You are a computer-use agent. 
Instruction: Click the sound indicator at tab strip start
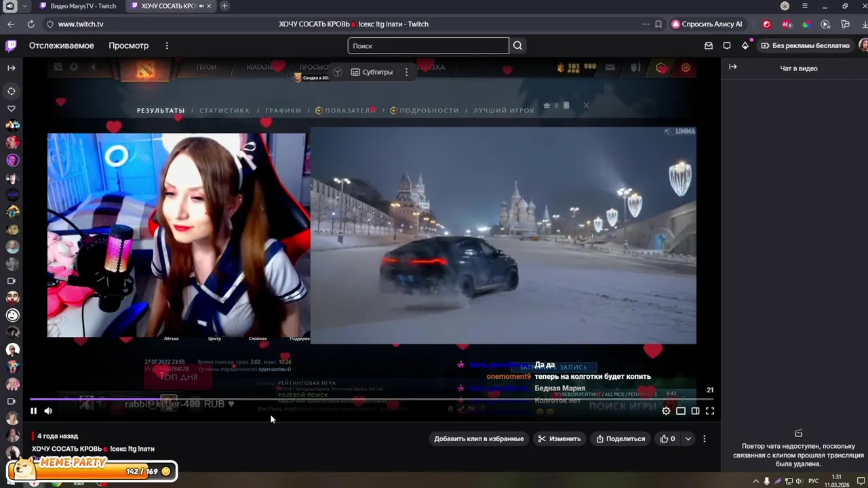click(x=9, y=6)
